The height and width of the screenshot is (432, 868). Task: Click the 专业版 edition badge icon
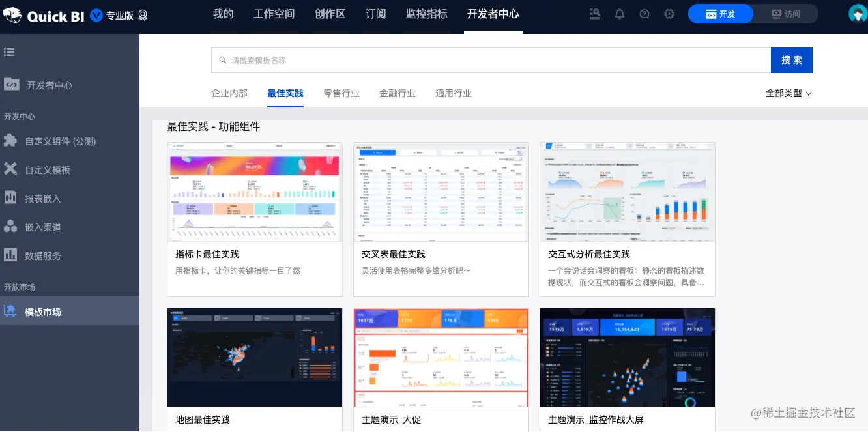pos(96,15)
